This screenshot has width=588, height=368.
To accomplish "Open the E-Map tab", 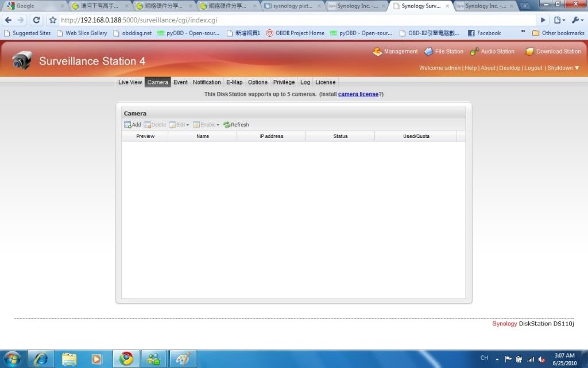I will 234,82.
